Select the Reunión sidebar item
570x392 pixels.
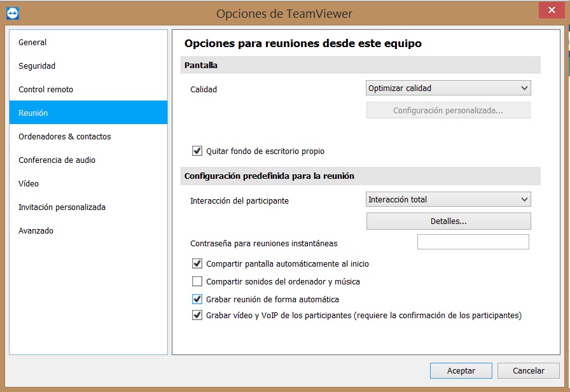tap(33, 113)
